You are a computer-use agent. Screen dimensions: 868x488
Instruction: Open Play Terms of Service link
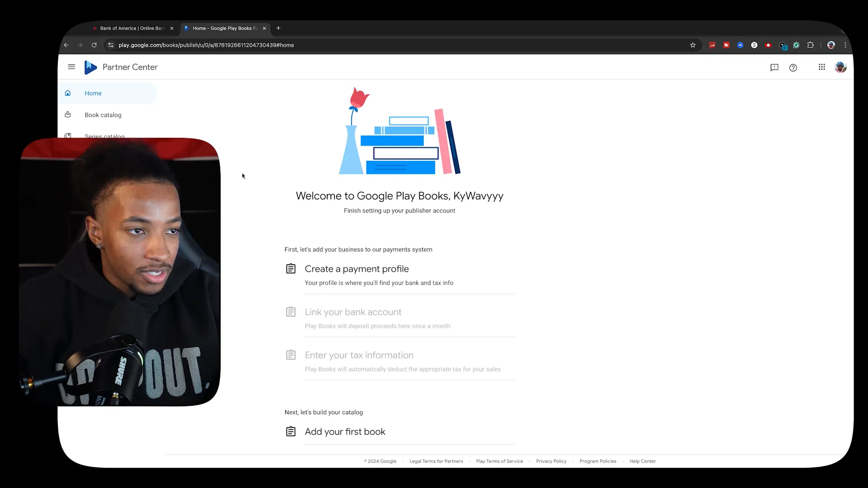(500, 461)
